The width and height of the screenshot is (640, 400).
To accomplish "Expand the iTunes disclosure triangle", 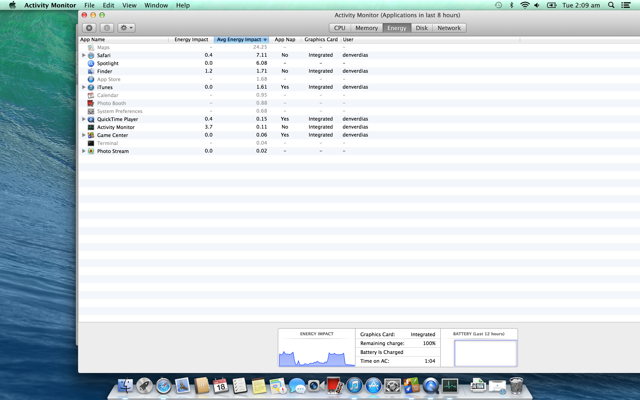I will click(84, 87).
